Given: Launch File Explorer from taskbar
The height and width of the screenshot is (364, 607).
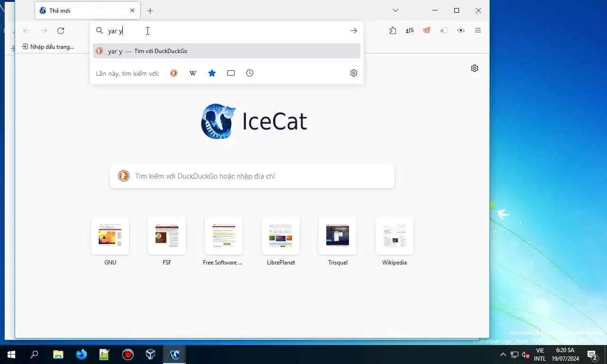Looking at the screenshot, I should [x=58, y=354].
